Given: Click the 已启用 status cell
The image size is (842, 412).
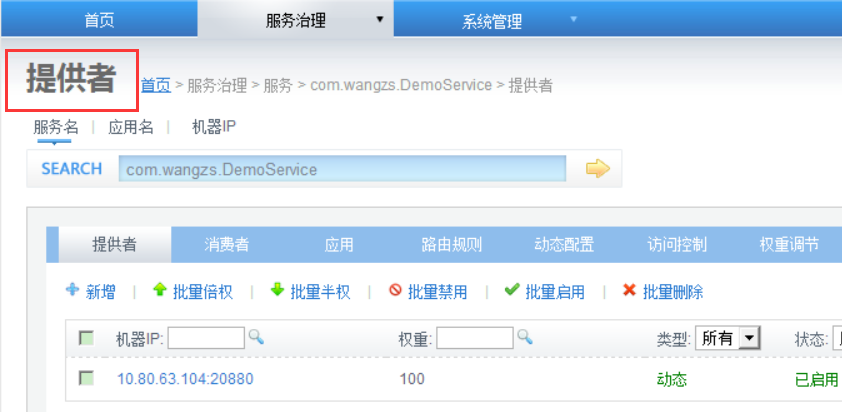Looking at the screenshot, I should 817,379.
